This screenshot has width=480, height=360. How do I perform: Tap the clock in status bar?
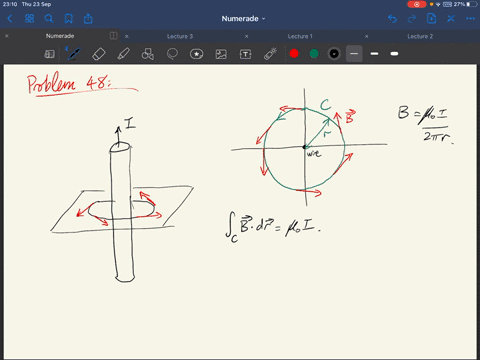tap(10, 4)
